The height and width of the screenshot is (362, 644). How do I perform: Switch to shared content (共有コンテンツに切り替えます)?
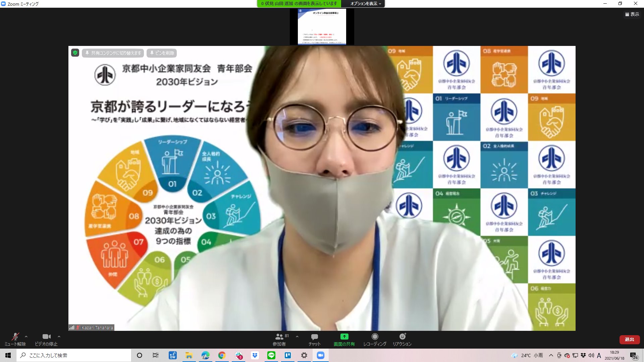[113, 53]
